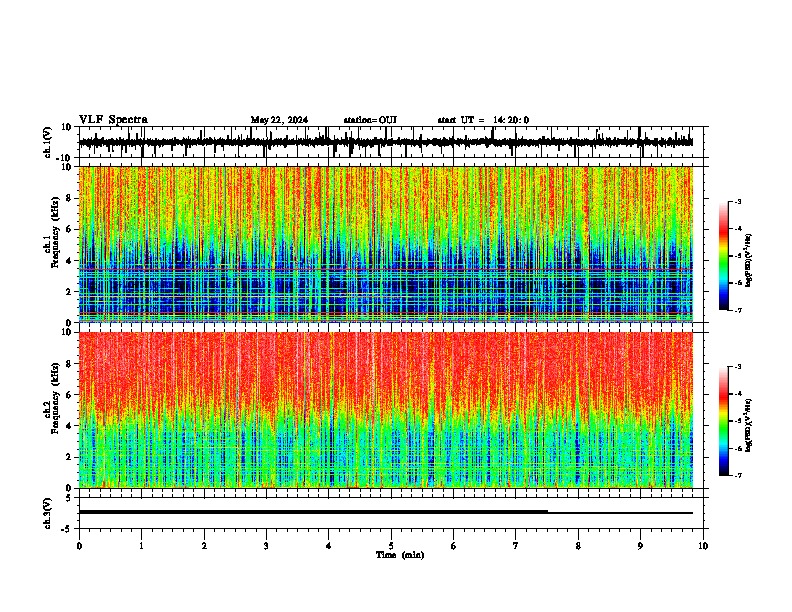Click the -3 label on ch.1 colorbar
Screen dimensions: 792x612
(738, 201)
